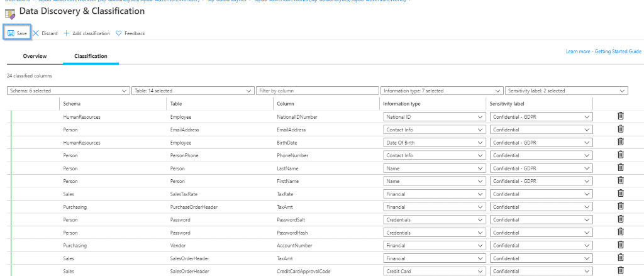Delete the PurchaseOrderHeader TaxAmt row
644x276 pixels.
click(x=621, y=206)
